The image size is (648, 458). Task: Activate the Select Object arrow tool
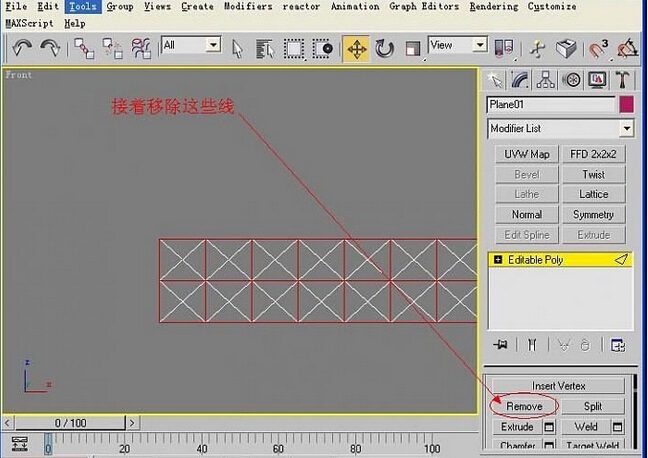[237, 49]
